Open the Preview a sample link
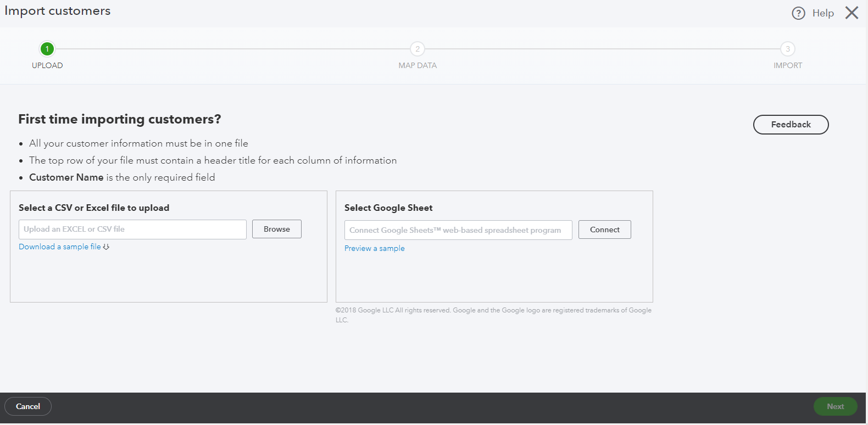Viewport: 868px width, 425px height. coord(374,248)
